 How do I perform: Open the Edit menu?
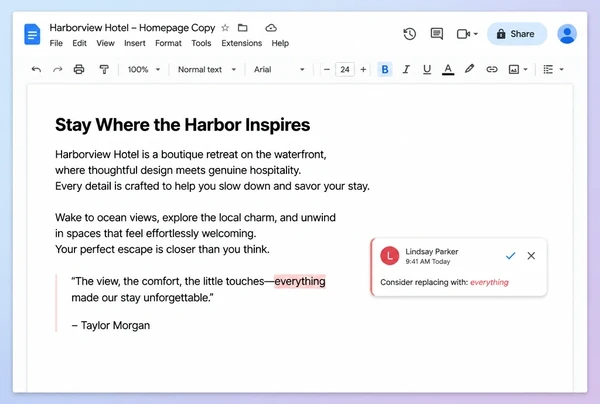coord(80,43)
